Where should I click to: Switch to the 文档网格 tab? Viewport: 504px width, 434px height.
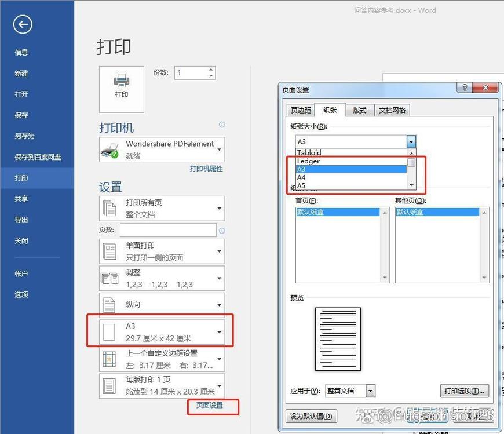392,110
